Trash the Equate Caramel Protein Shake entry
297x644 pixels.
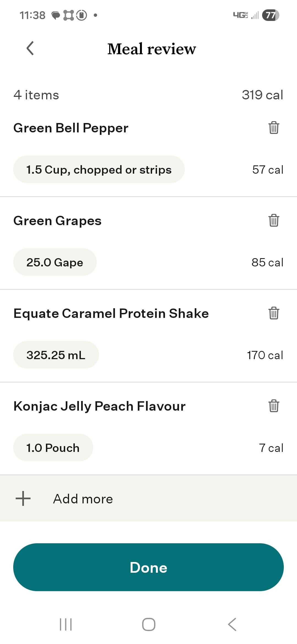(x=274, y=313)
